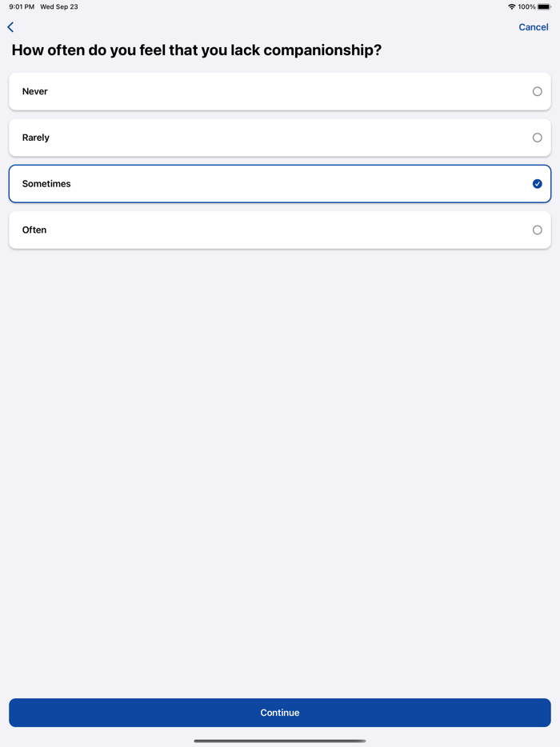The height and width of the screenshot is (747, 560).
Task: Tap the selected Sometimes option card
Action: pos(279,183)
